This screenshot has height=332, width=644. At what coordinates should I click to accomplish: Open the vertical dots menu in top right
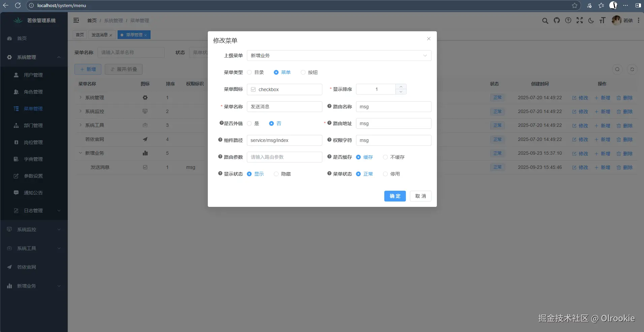(639, 21)
